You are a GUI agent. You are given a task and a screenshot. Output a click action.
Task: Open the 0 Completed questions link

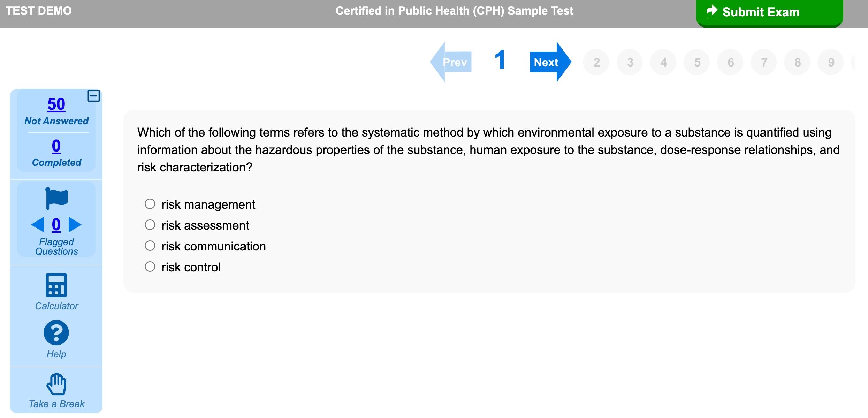pos(56,146)
